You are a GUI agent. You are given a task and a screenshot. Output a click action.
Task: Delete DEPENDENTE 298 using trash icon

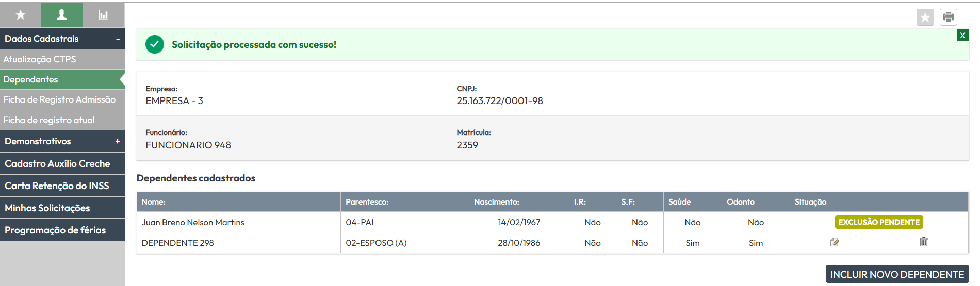coord(924,242)
